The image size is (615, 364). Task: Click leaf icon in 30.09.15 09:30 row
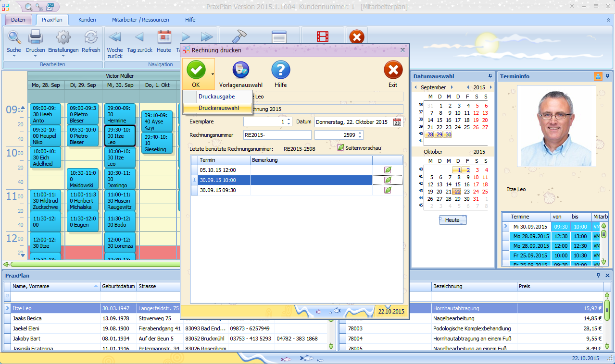(x=388, y=190)
